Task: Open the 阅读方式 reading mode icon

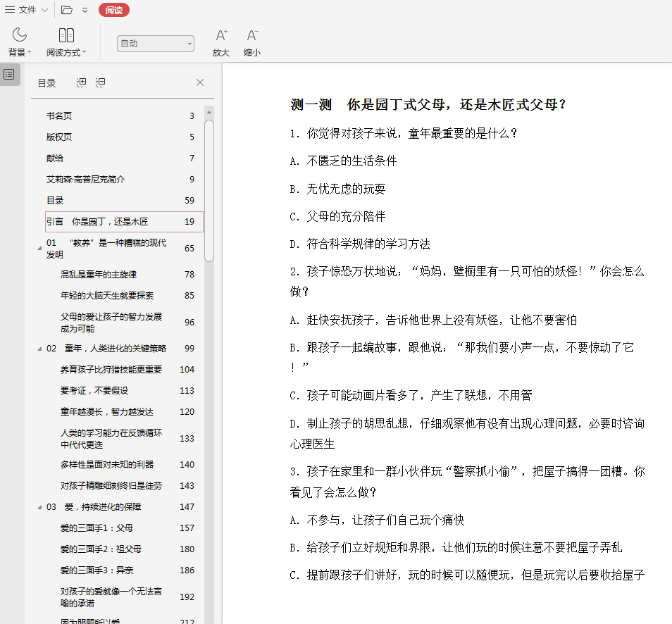Action: tap(66, 35)
